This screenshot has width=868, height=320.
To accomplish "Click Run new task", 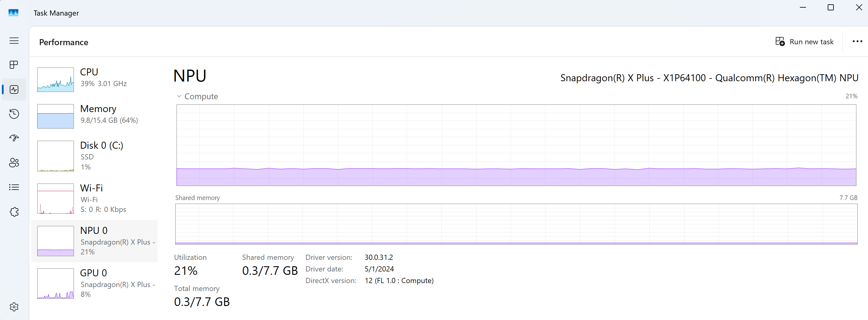I will (805, 41).
